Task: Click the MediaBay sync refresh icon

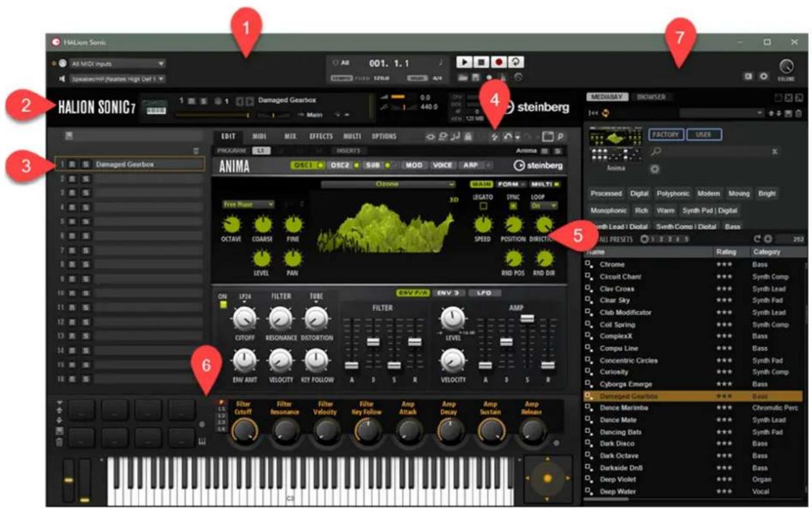Action: (x=607, y=113)
